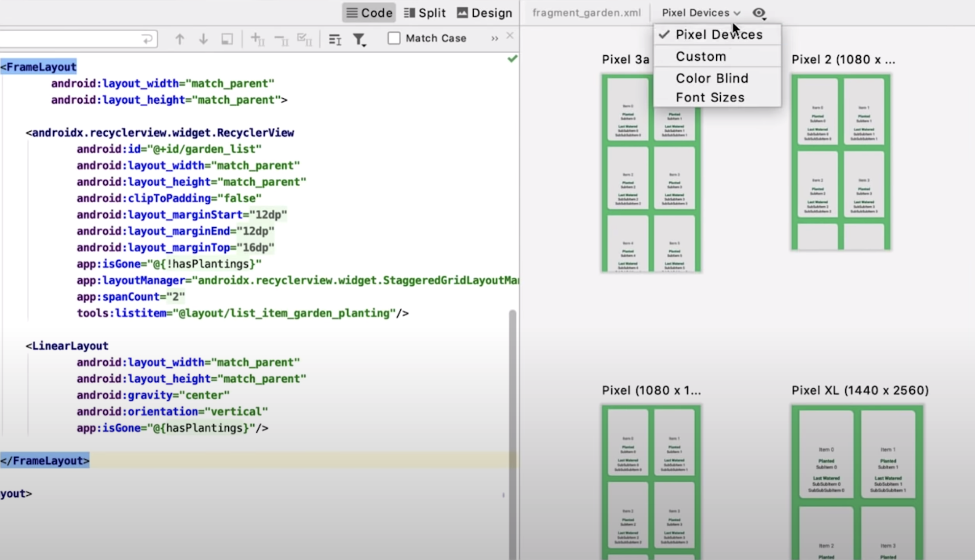Open the Pixel Devices dropdown chevron

737,13
